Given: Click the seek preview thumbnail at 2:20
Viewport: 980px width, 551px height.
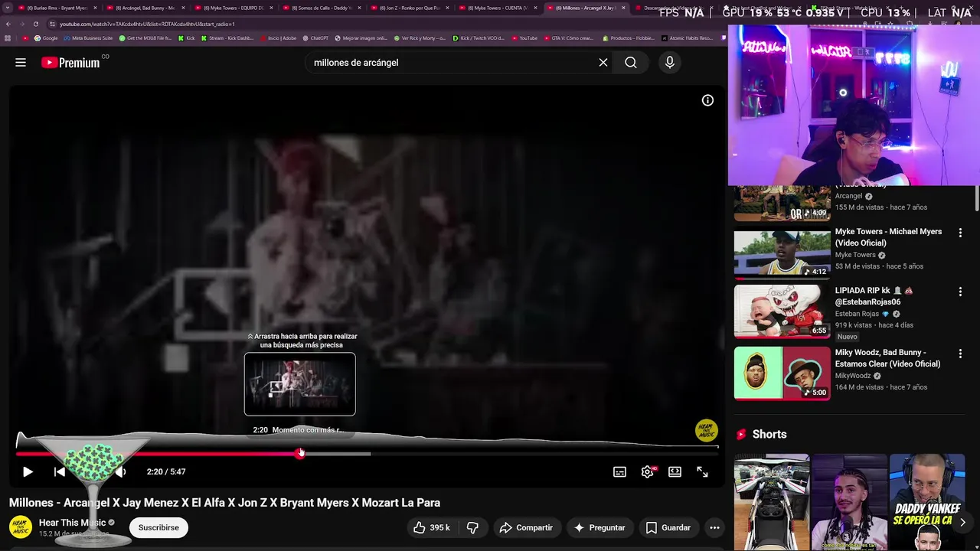Looking at the screenshot, I should (299, 384).
